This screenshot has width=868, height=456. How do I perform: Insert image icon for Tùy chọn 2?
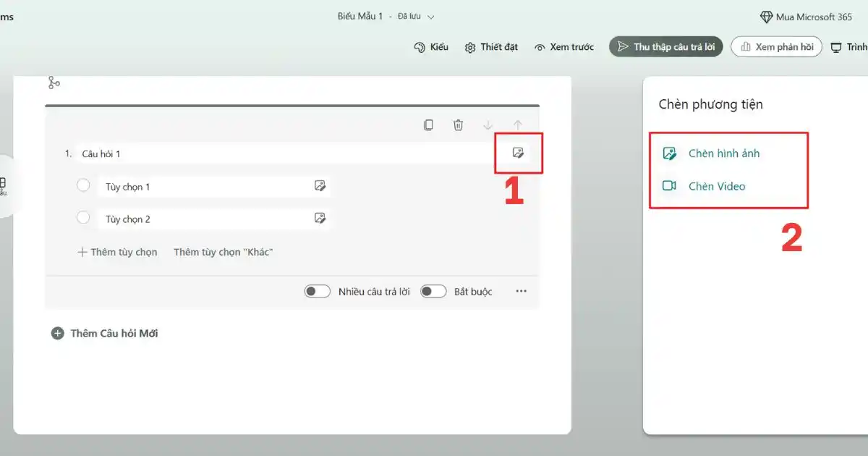[320, 218]
